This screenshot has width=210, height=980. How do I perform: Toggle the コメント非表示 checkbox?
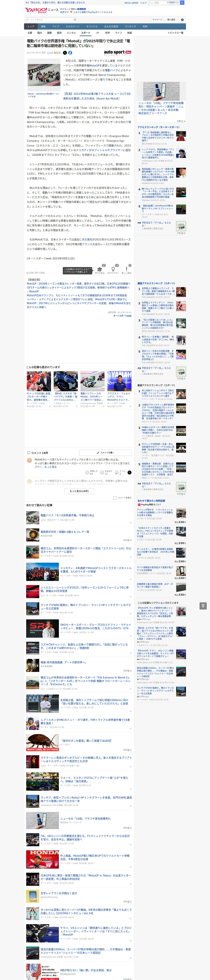pyautogui.click(x=115, y=498)
